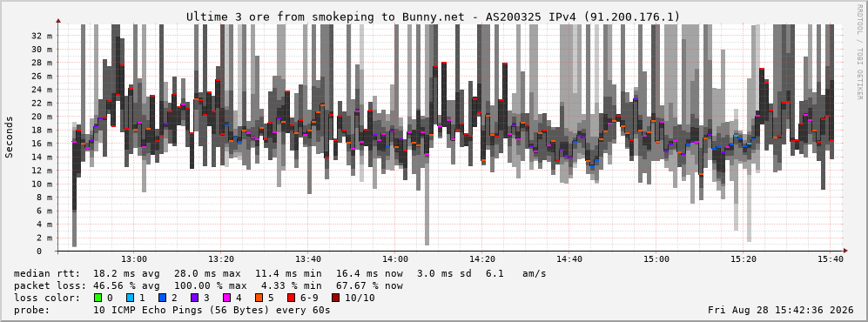Screen dimensions: 868x322
Task: Click the 14:00 time axis label
Action: 395,259
